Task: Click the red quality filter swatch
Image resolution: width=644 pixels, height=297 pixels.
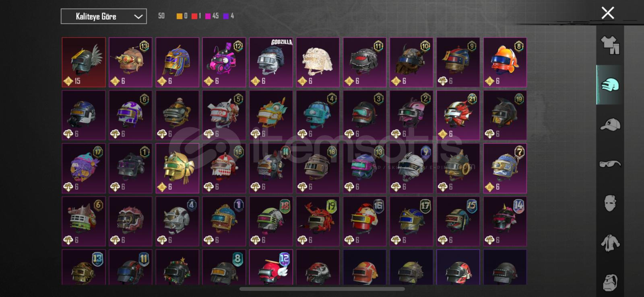Action: pyautogui.click(x=194, y=16)
